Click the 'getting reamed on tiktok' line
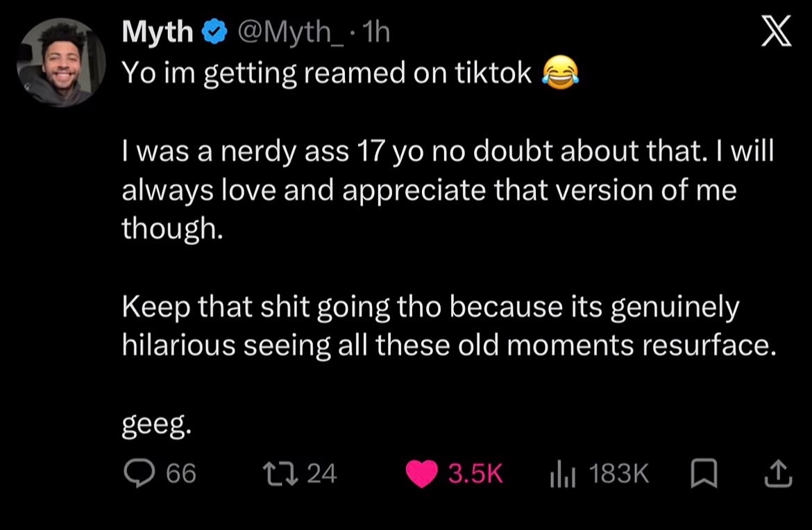This screenshot has width=812, height=530. click(350, 73)
